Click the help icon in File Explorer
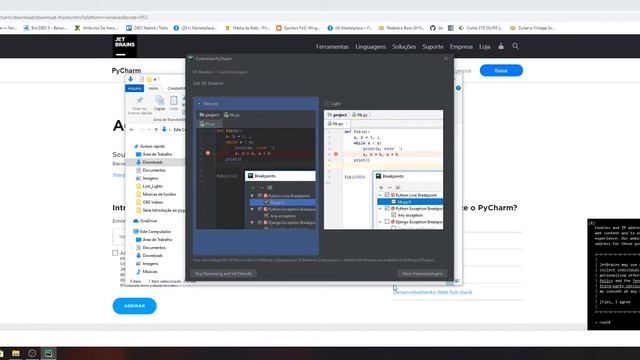 (458, 88)
